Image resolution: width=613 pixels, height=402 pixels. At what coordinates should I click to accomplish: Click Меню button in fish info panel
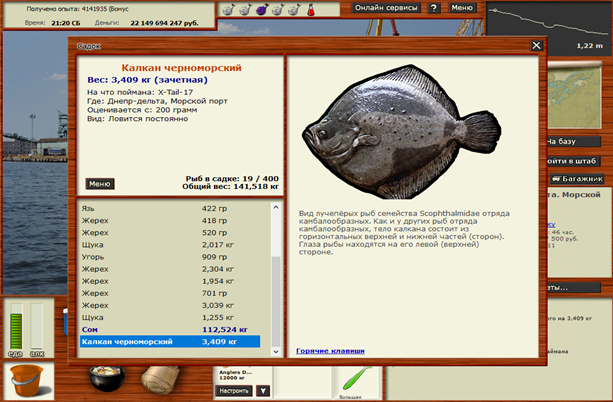[x=100, y=184]
